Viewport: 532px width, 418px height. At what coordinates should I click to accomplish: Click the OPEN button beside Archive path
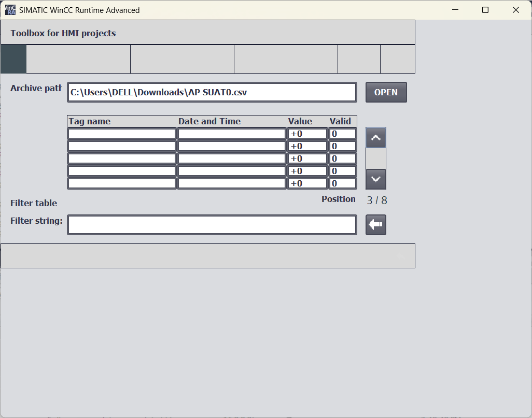click(x=386, y=92)
